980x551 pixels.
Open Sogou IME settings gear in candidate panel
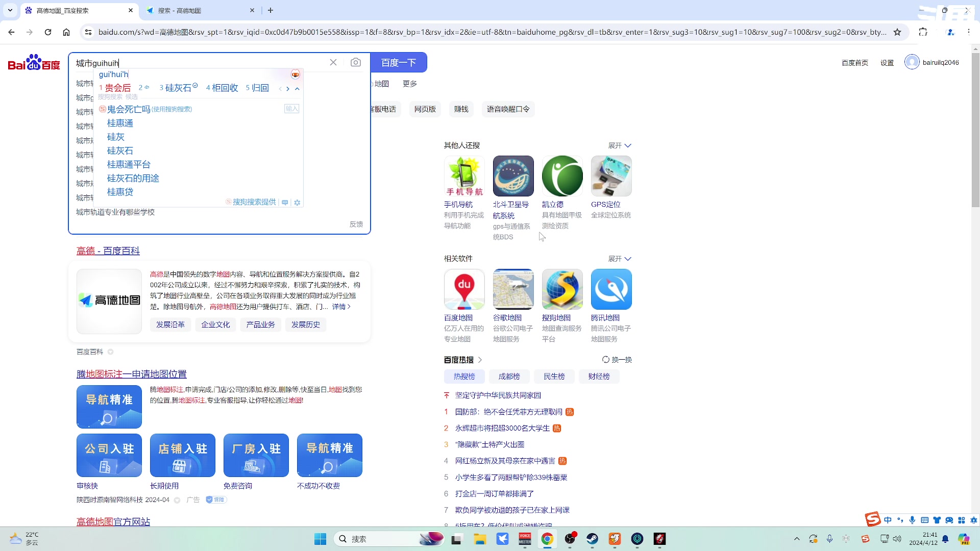[x=297, y=203]
